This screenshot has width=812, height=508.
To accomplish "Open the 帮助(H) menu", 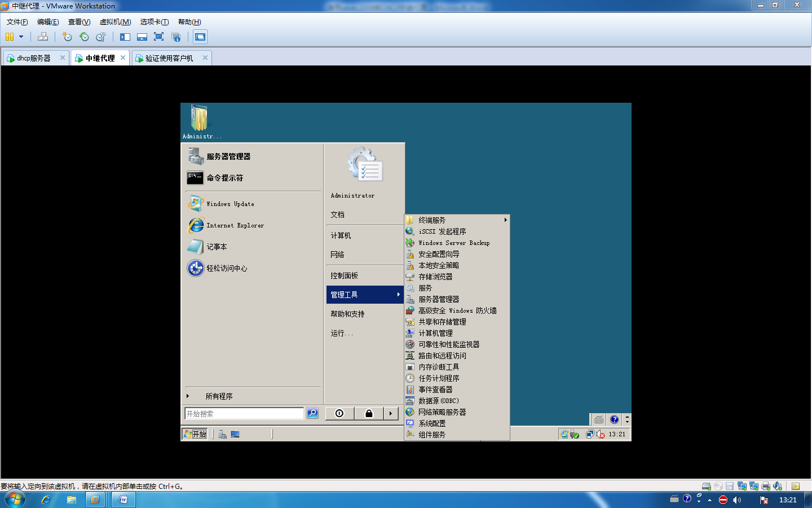I will pyautogui.click(x=189, y=22).
